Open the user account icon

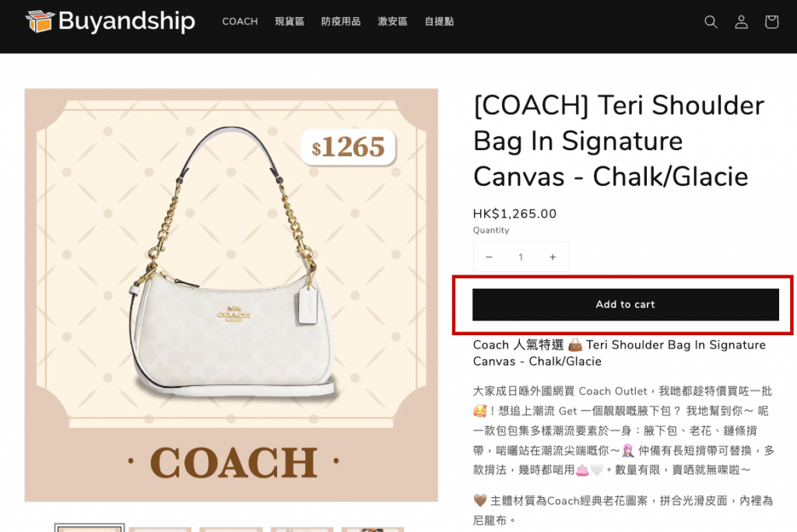tap(741, 22)
